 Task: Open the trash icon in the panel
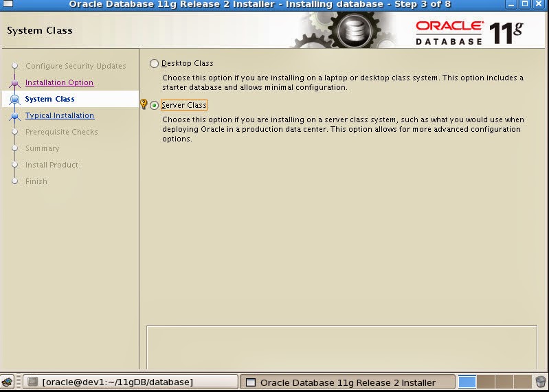(541, 382)
